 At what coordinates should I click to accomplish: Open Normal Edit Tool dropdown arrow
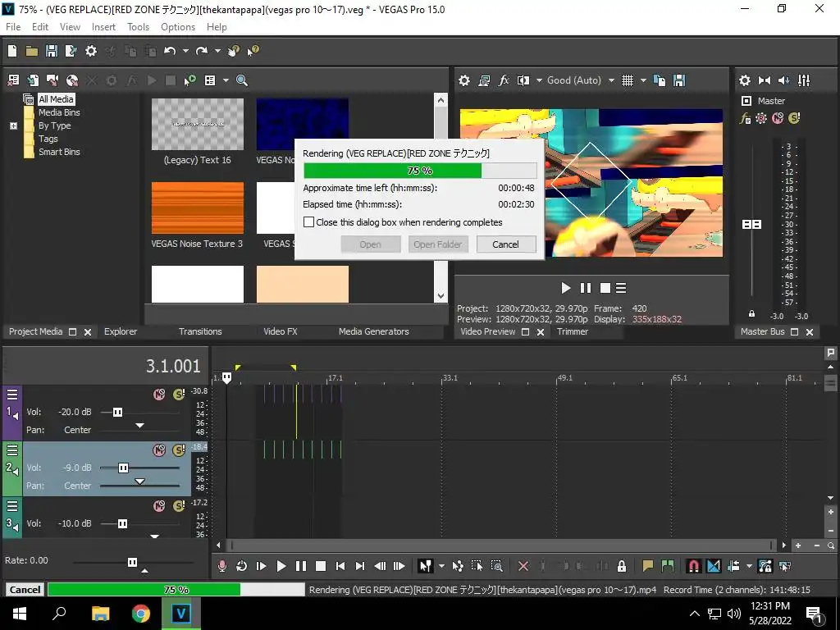441,566
